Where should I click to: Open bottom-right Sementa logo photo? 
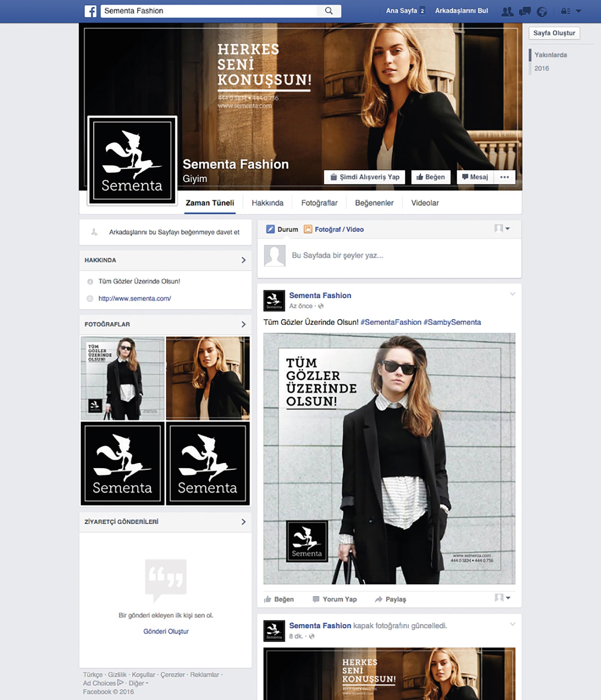[x=208, y=463]
